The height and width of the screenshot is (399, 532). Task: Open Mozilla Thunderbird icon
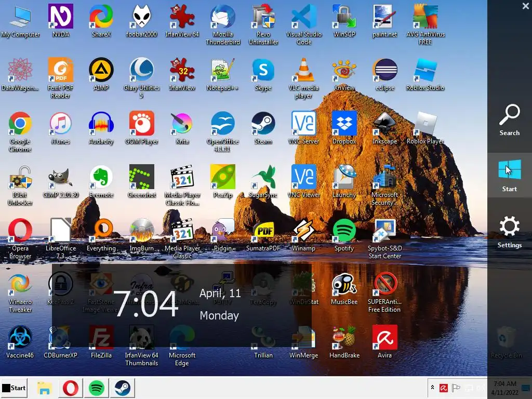tap(223, 24)
